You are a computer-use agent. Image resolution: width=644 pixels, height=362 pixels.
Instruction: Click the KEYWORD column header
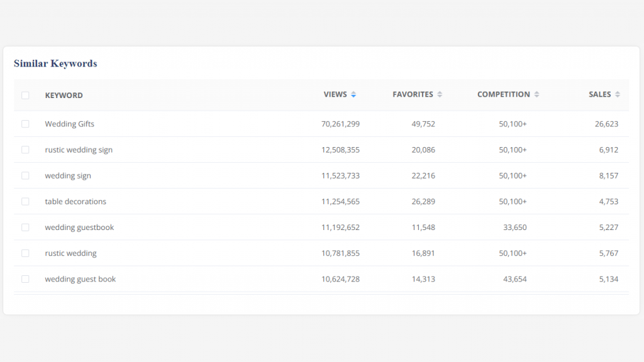click(x=64, y=96)
